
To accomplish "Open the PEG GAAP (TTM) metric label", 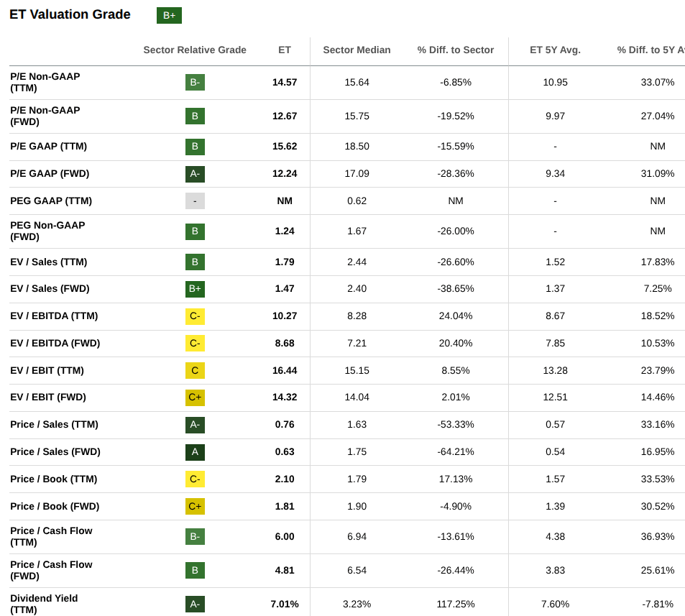I will click(x=51, y=201).
